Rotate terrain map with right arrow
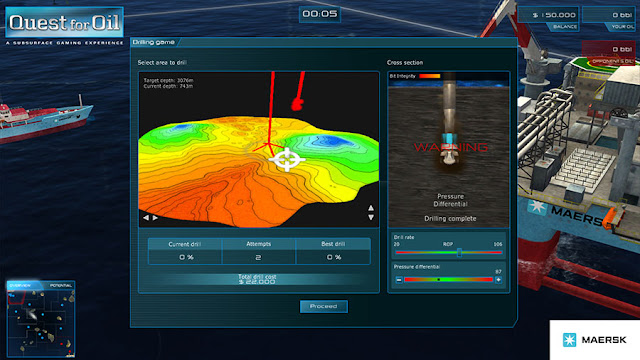 click(x=156, y=218)
